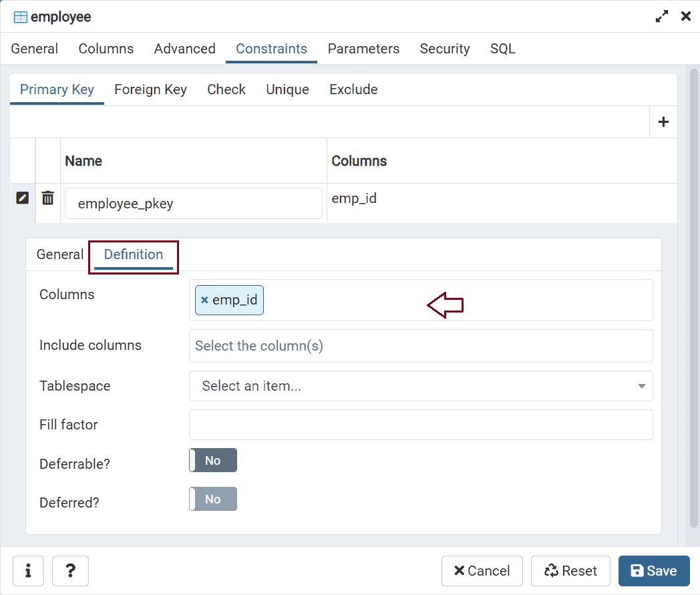Toggle the Deferrable? switch
Viewport: 700px width, 595px height.
[x=213, y=461]
